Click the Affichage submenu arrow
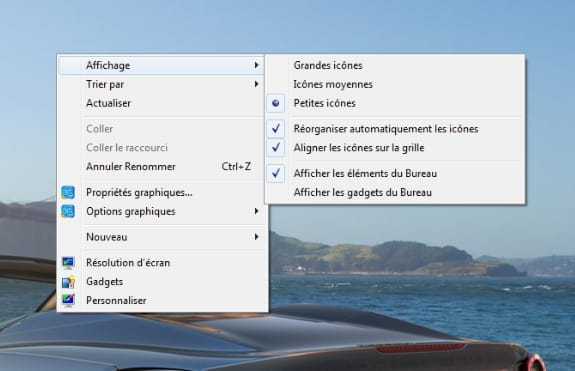Viewport: 575px width, 371px height. (x=256, y=65)
